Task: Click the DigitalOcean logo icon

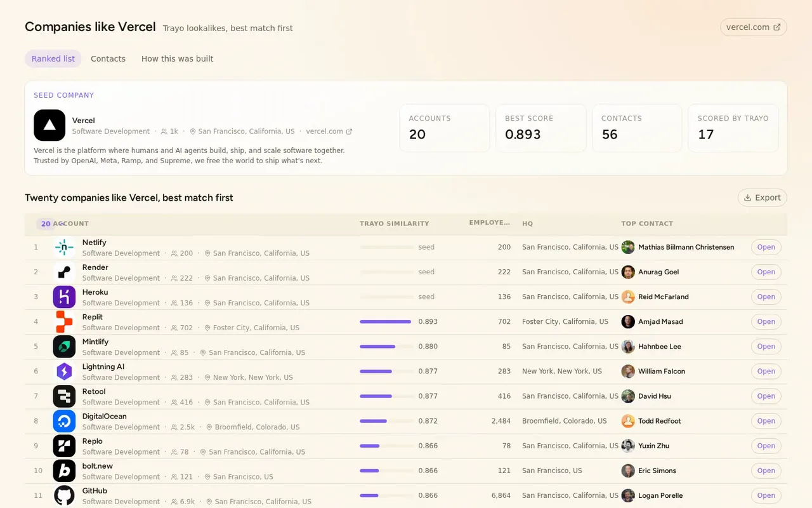Action: click(x=64, y=421)
